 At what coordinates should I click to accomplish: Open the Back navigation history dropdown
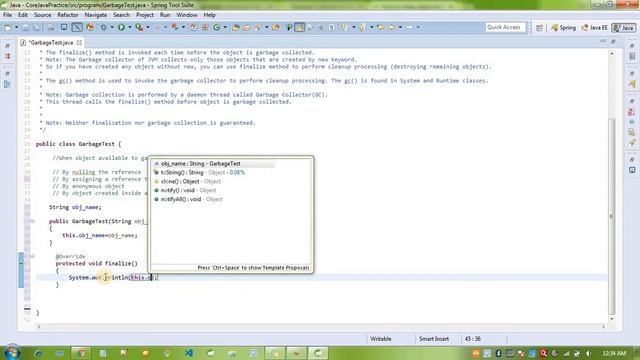click(400, 27)
